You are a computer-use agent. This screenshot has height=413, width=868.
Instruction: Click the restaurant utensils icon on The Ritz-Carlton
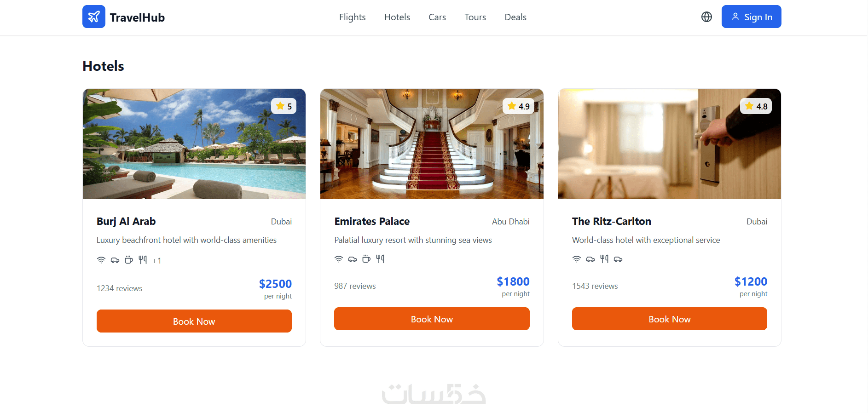604,259
